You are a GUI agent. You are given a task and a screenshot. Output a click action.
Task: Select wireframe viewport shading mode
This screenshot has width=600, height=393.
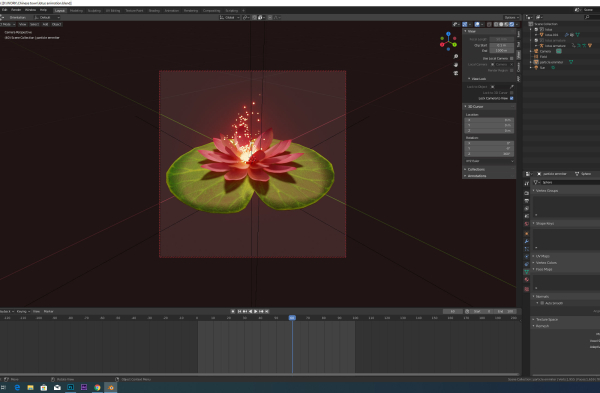click(x=496, y=24)
